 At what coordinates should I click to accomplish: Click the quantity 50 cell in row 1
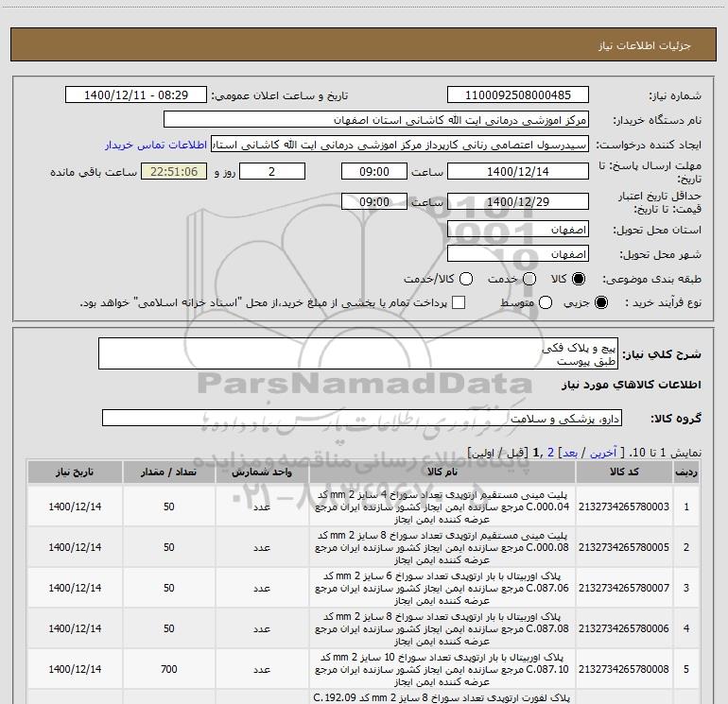click(x=169, y=507)
